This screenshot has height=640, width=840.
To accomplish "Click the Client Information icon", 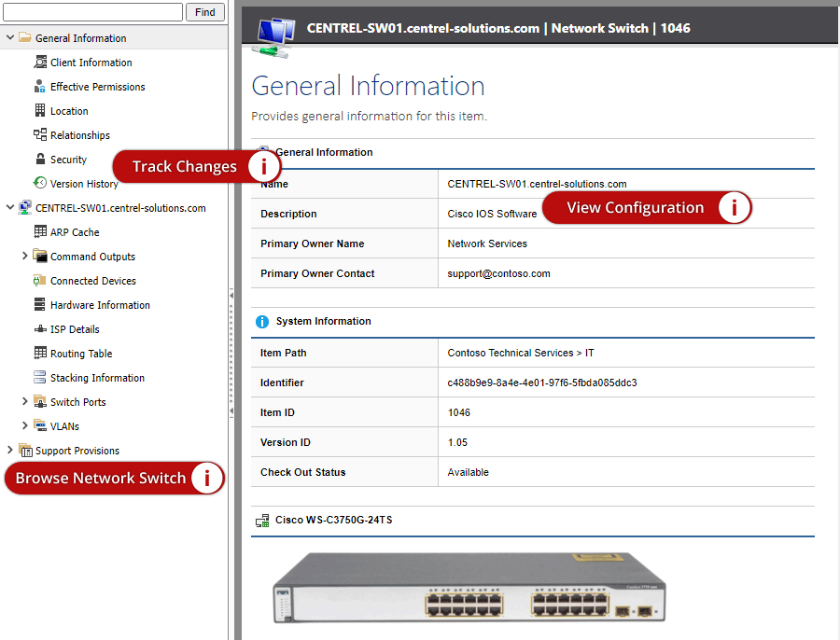I will (x=40, y=63).
